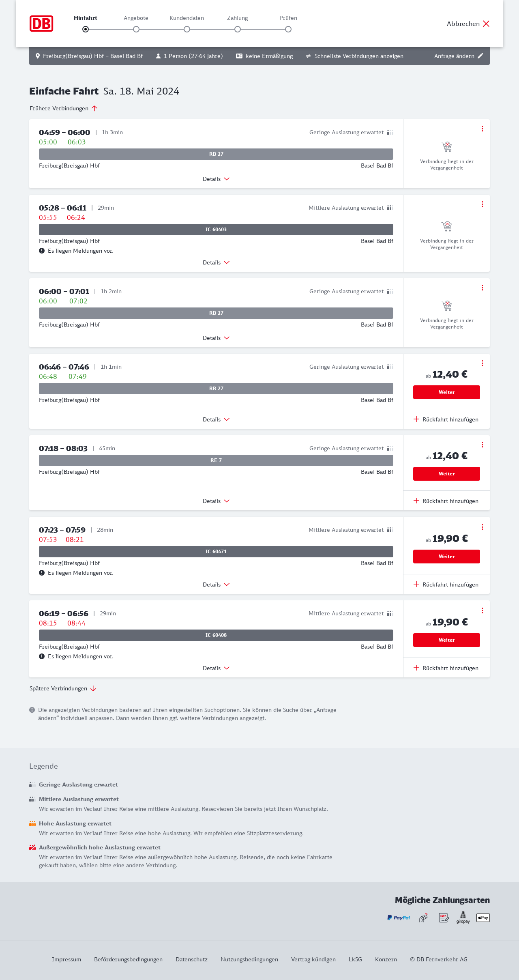This screenshot has width=519, height=980.
Task: Expand Details for the 04:59 connection
Action: (216, 179)
